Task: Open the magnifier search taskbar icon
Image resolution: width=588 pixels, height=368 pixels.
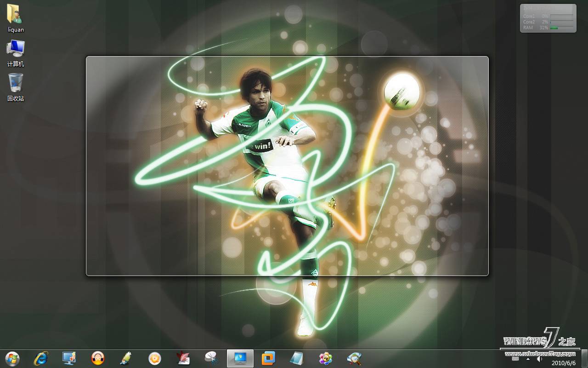Action: [354, 358]
